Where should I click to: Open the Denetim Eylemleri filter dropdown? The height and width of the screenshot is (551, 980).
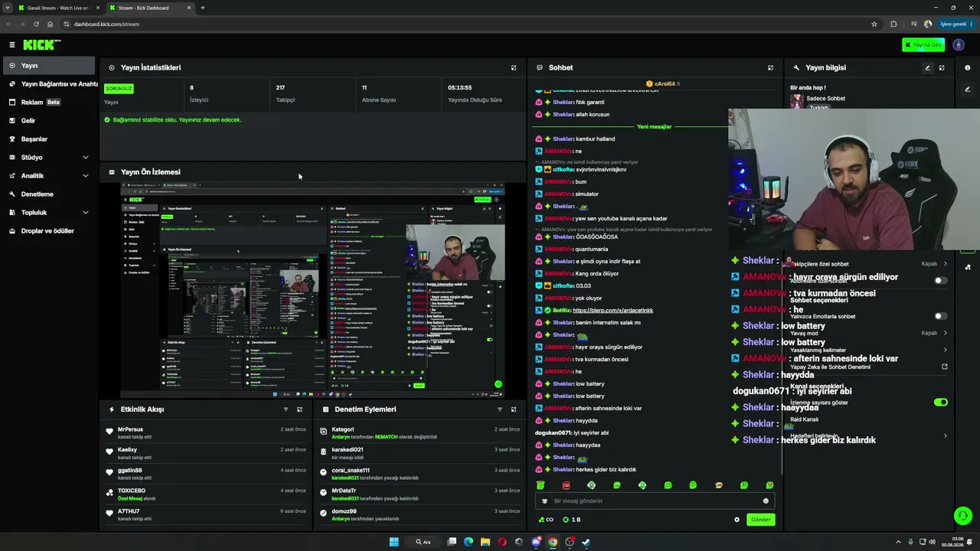tap(499, 409)
